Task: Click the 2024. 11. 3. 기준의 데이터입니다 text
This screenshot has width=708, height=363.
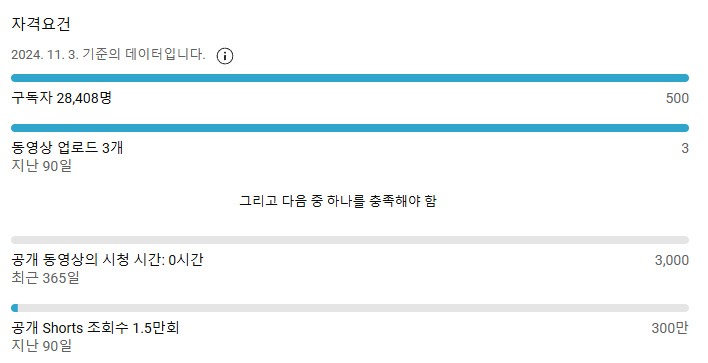Action: [x=108, y=55]
